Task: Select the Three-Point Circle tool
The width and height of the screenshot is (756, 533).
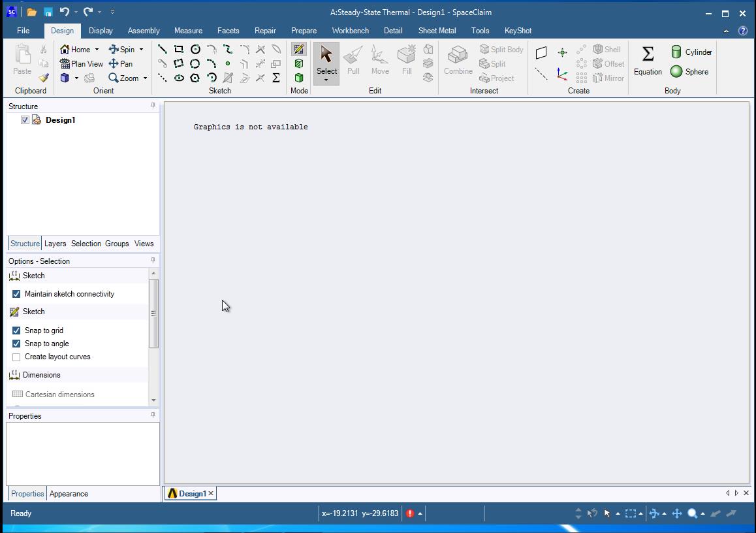Action: click(x=195, y=63)
